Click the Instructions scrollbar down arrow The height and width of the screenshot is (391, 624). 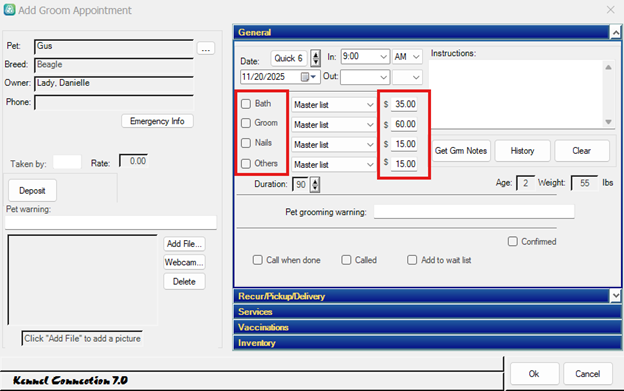[x=608, y=122]
